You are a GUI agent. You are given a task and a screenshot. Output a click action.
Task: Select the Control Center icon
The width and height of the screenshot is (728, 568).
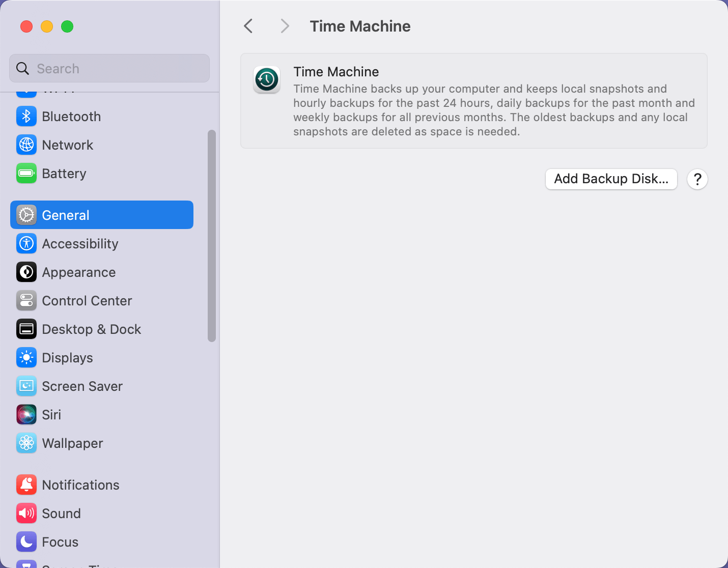(x=26, y=300)
